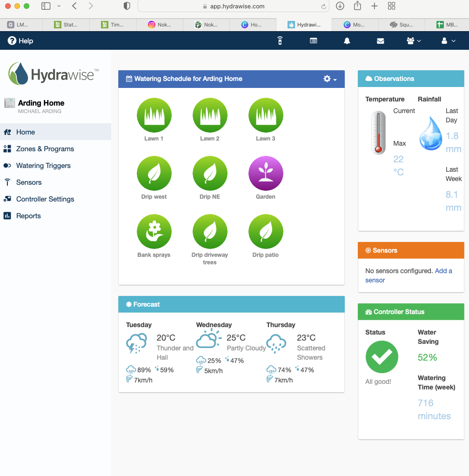This screenshot has width=469, height=476.
Task: Click the Drip driveway trees icon
Action: 210,232
